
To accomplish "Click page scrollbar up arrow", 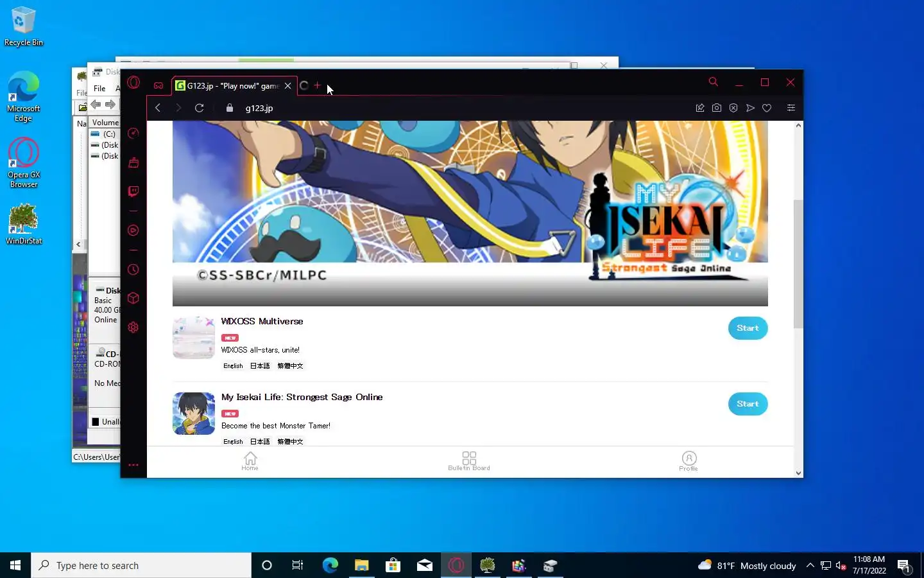I will tap(798, 125).
